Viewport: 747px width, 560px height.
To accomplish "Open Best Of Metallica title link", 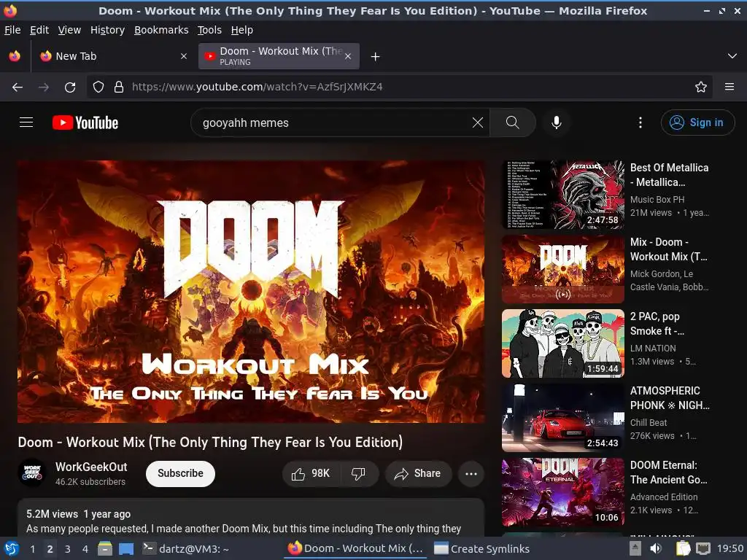I will [670, 175].
